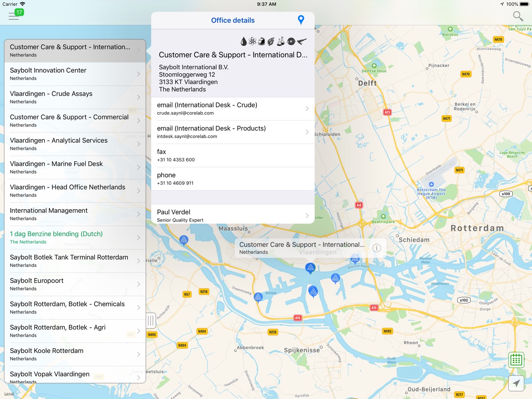
Task: Open the green calendar icon
Action: click(x=516, y=360)
